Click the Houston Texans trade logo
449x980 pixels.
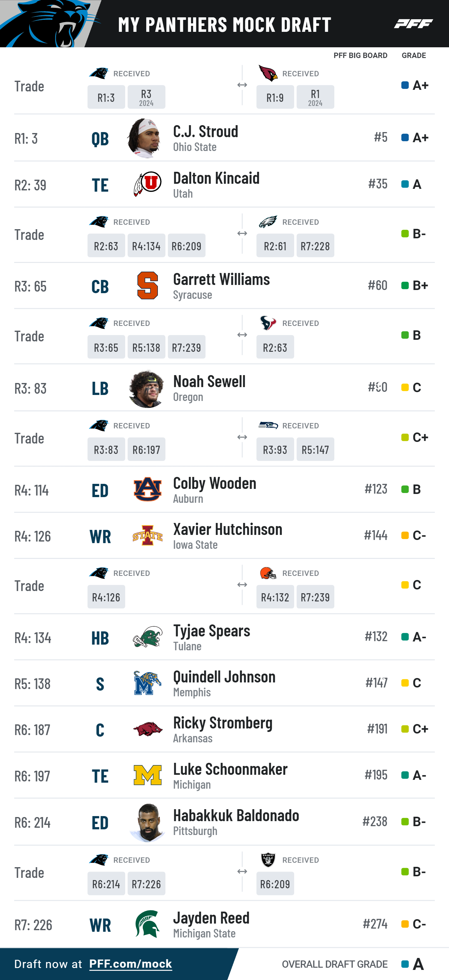[268, 322]
